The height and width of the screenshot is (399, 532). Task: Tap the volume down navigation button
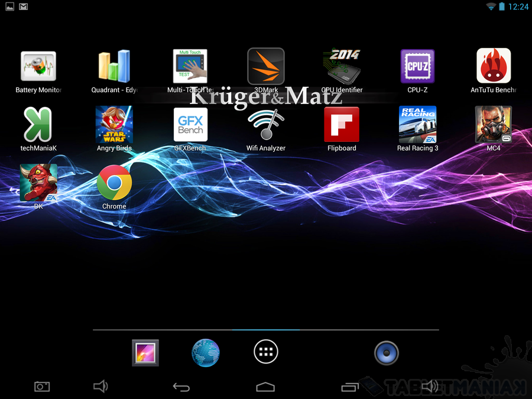tap(100, 387)
